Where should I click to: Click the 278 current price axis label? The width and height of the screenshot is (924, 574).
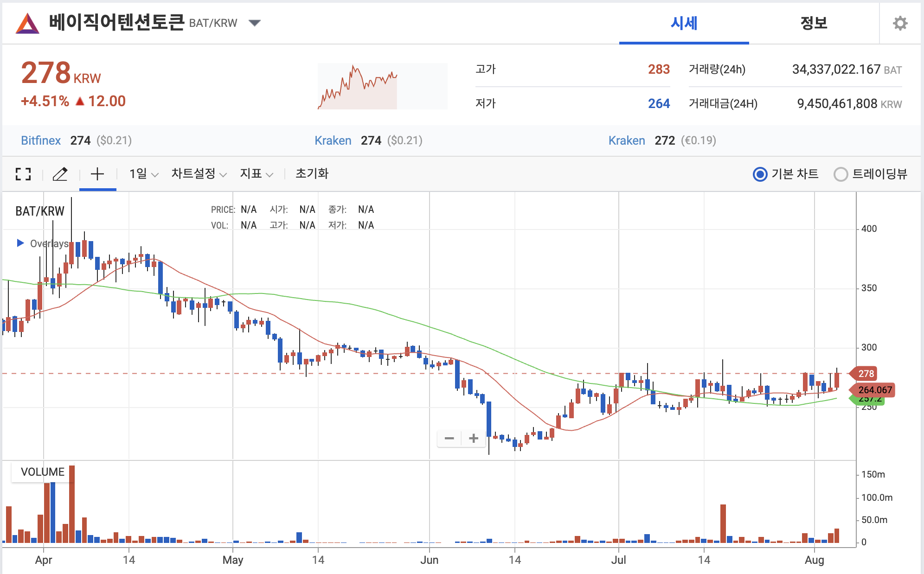click(x=866, y=374)
